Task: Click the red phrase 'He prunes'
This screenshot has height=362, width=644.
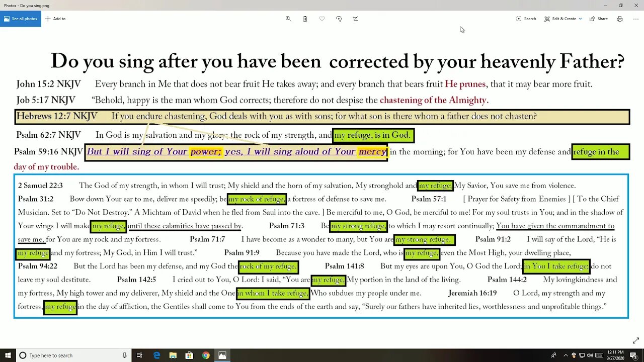Action: (x=465, y=84)
